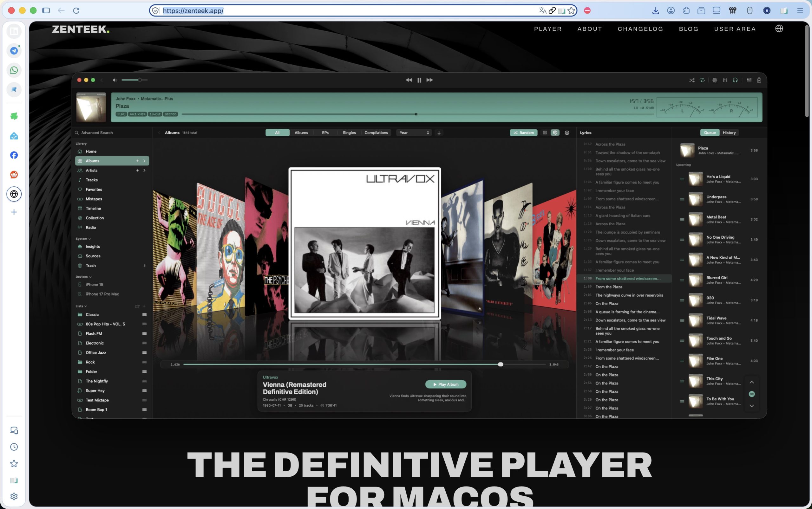Click the mini player icon at the toolbar end
The image size is (812, 509).
pyautogui.click(x=759, y=80)
